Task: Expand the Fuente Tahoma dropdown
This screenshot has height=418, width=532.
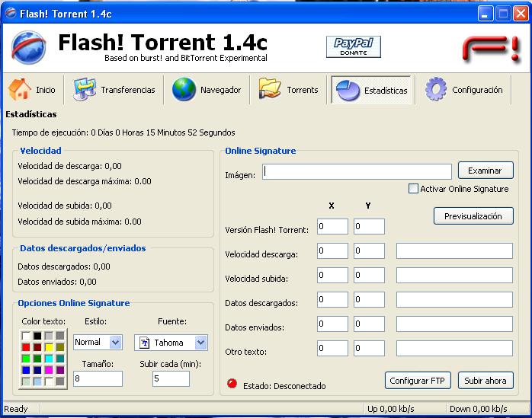Action: click(201, 343)
